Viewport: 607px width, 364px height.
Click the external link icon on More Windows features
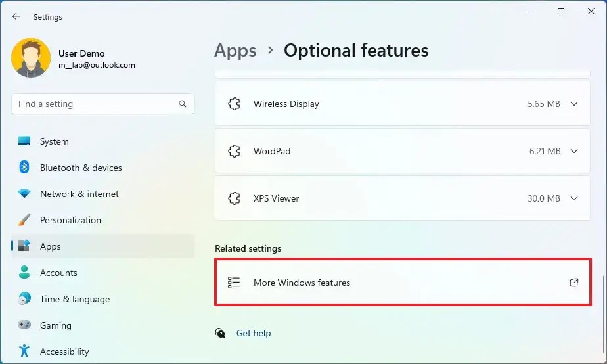click(x=574, y=283)
